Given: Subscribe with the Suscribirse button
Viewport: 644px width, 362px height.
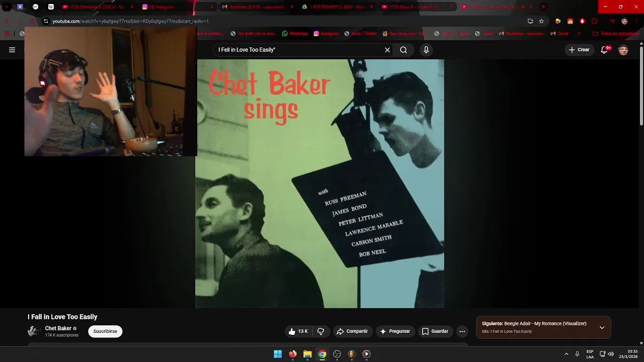Looking at the screenshot, I should click(105, 331).
